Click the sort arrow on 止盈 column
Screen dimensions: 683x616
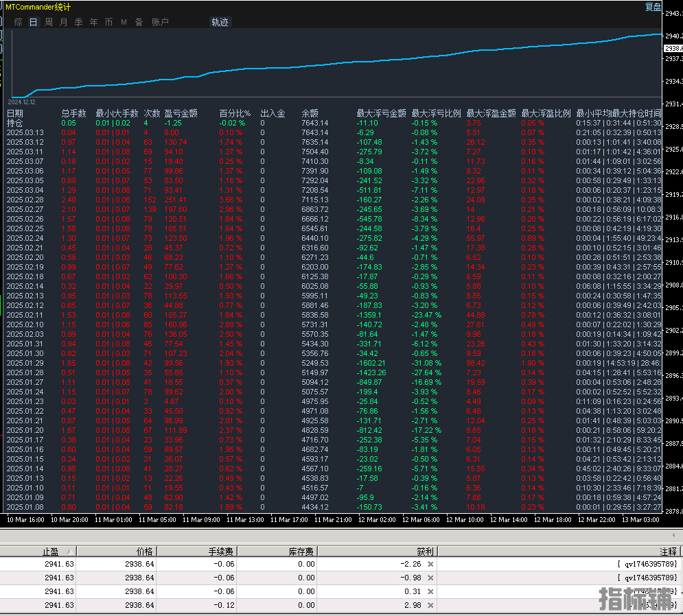(70, 552)
